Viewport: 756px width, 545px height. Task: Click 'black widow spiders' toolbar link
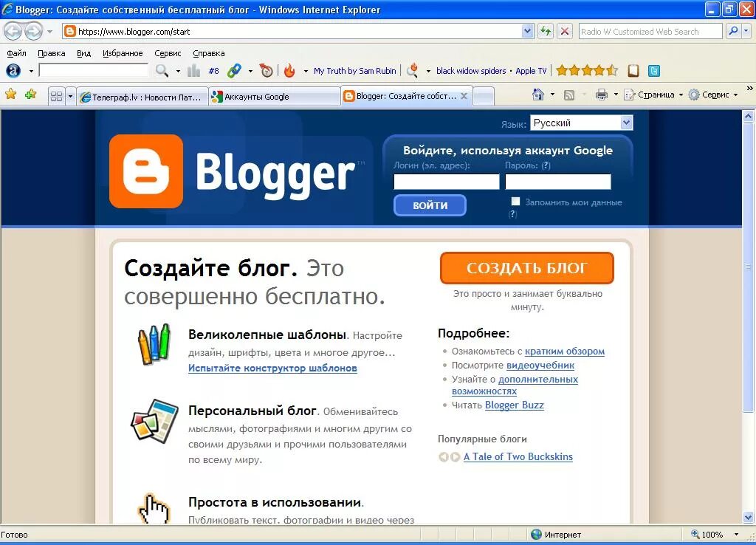point(471,71)
